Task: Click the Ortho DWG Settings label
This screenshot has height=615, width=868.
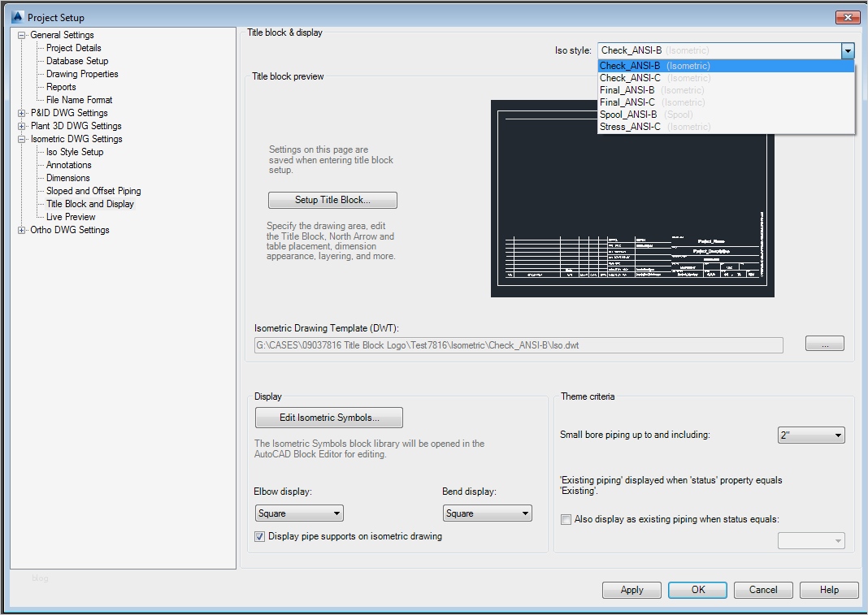Action: tap(70, 230)
